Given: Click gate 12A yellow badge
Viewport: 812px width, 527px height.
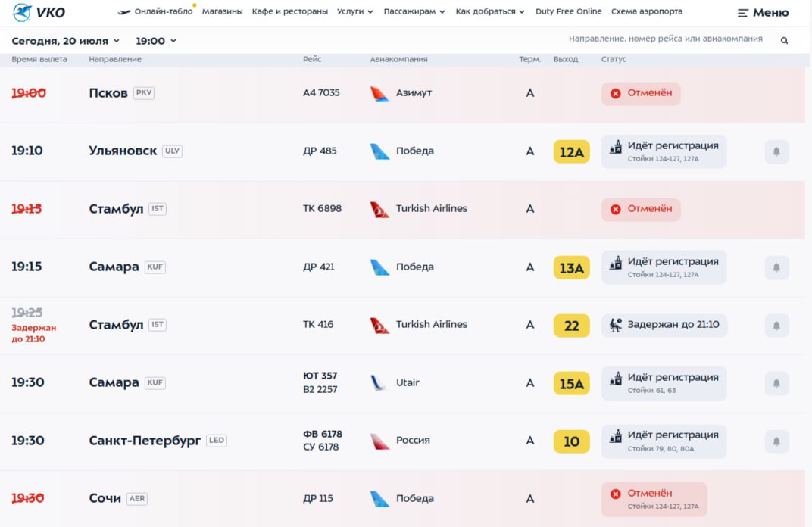Looking at the screenshot, I should tap(571, 151).
